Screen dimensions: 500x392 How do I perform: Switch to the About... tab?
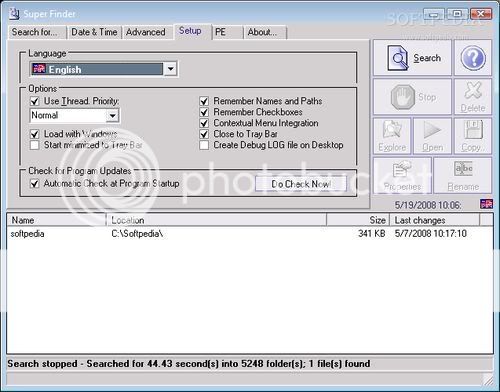[265, 32]
